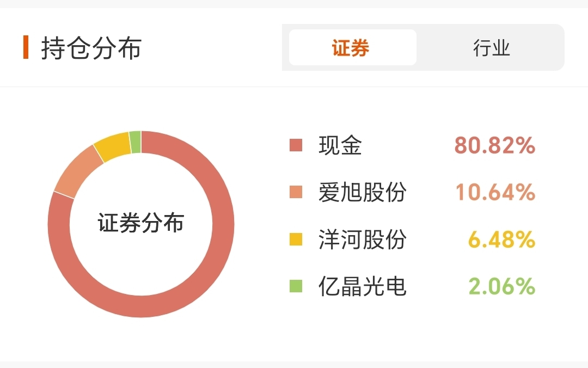Open the 洋河股份 holding entry
This screenshot has height=368, width=588.
362,239
